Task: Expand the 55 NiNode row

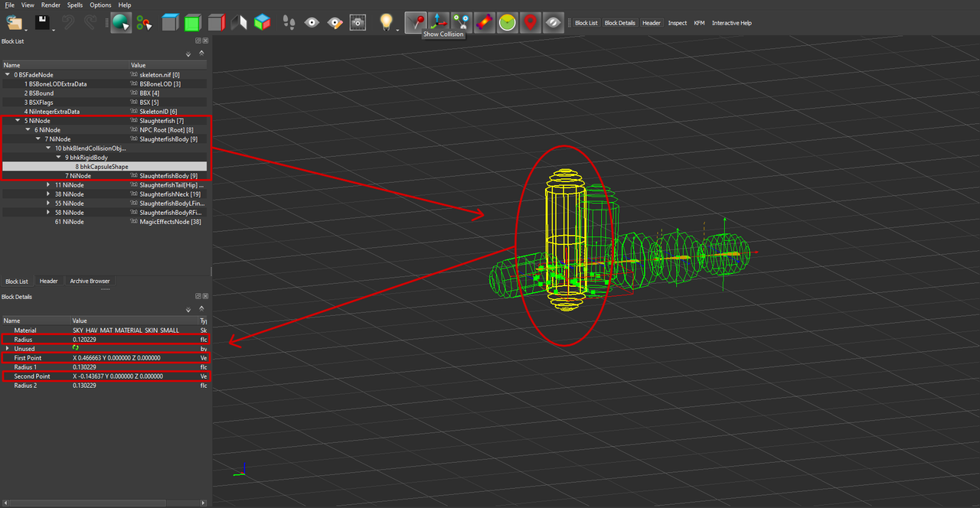Action: [48, 204]
